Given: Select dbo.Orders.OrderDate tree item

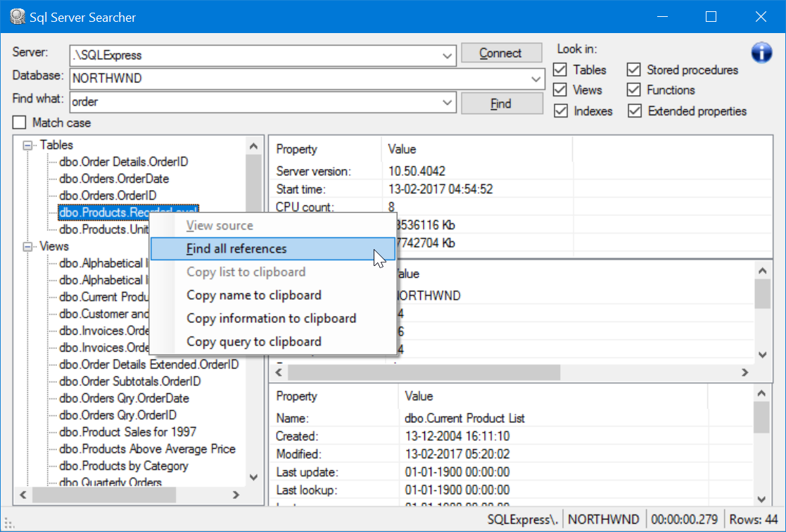Looking at the screenshot, I should point(114,179).
